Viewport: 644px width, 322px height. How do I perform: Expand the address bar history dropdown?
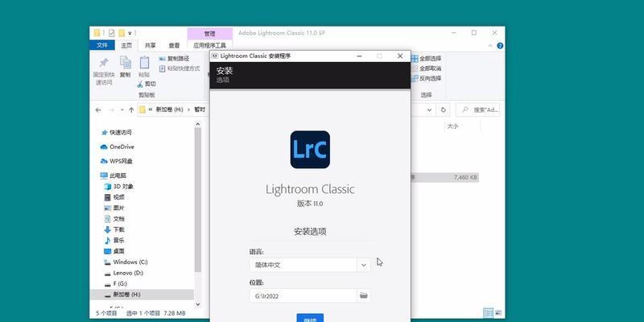tap(429, 110)
